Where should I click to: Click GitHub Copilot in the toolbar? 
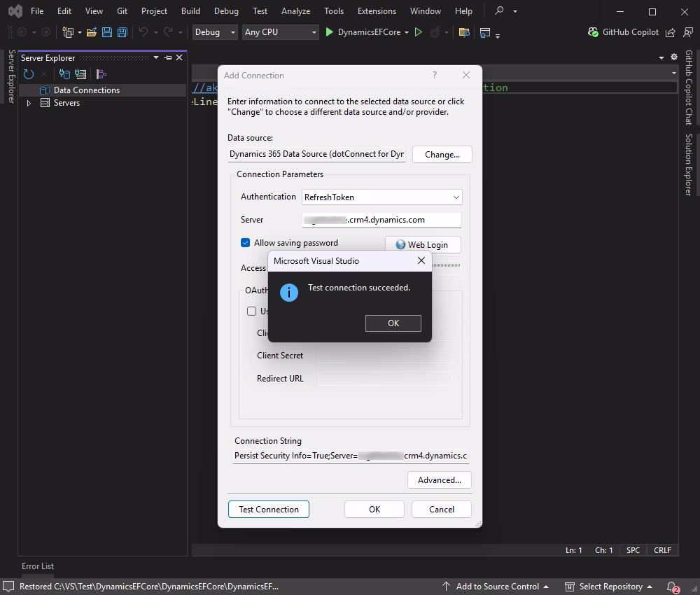coord(623,32)
